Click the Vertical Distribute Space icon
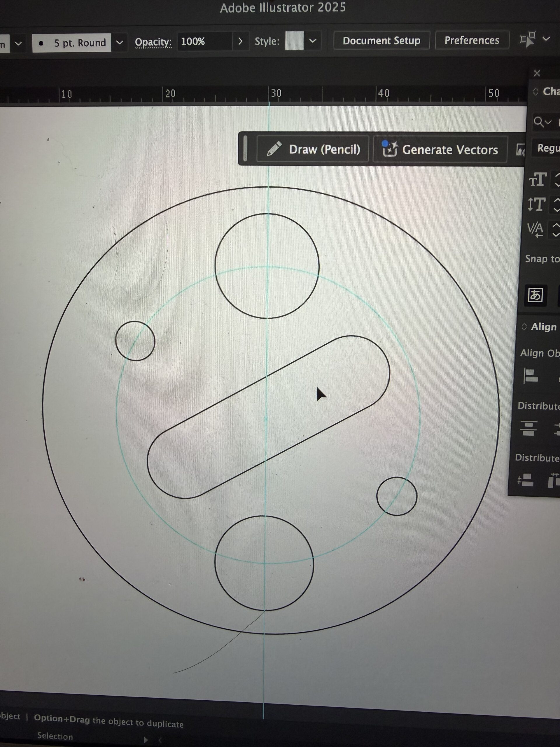 click(525, 480)
